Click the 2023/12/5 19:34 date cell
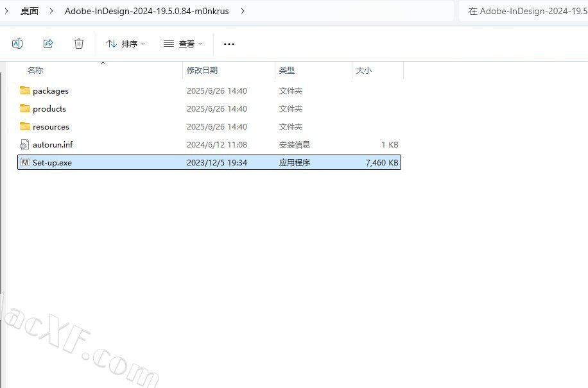The height and width of the screenshot is (388, 588). point(217,162)
